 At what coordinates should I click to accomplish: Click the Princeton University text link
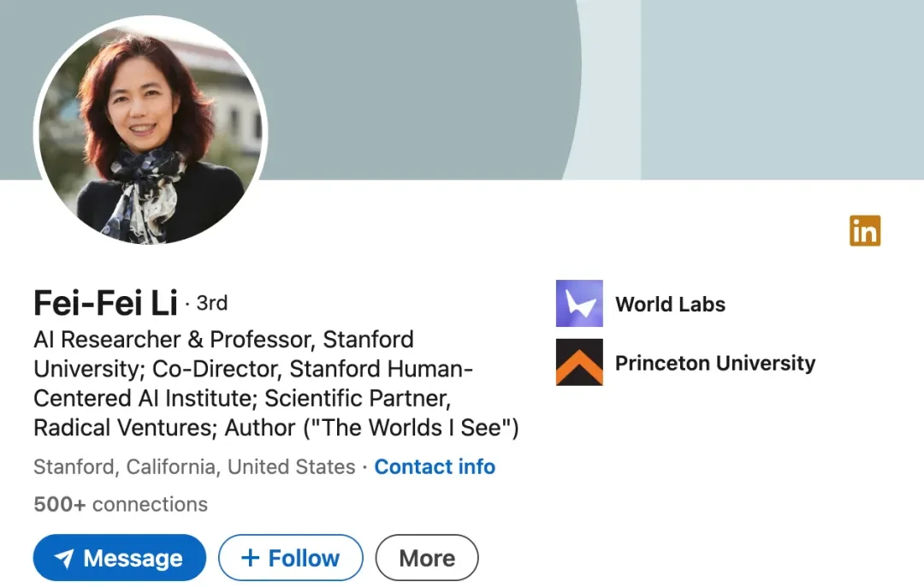click(715, 363)
